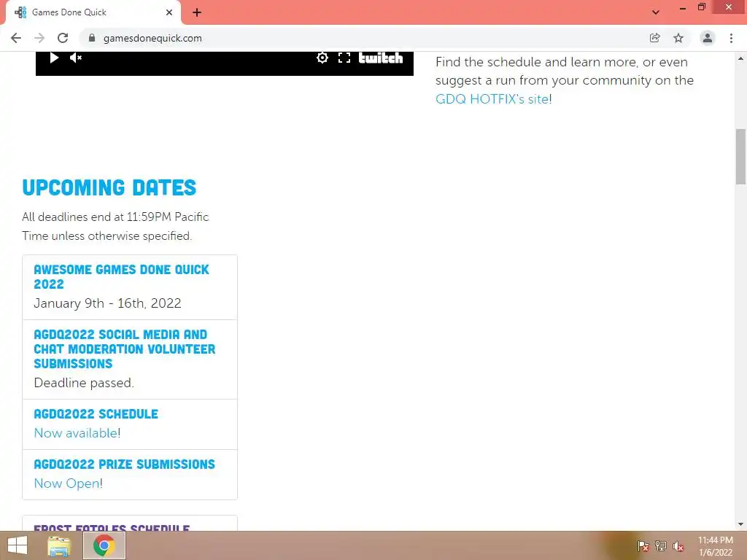747x560 pixels.
Task: Open Awesome Games Done Quick 2022 heading
Action: click(122, 276)
